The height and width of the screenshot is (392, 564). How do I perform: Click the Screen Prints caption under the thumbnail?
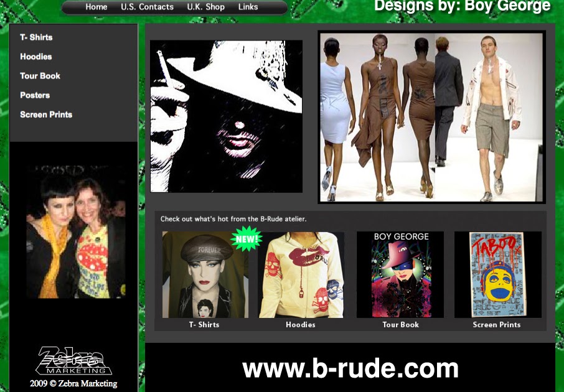point(496,324)
